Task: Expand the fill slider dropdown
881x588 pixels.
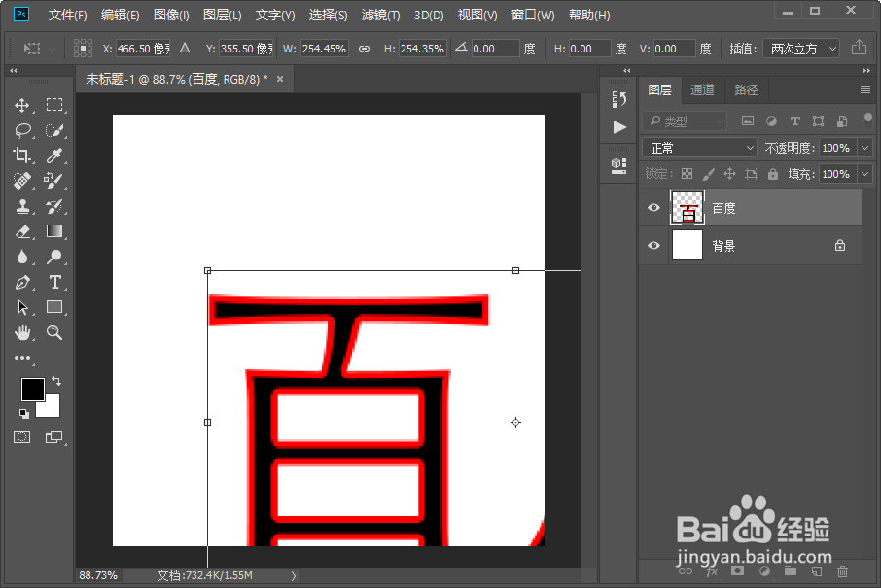Action: [864, 174]
